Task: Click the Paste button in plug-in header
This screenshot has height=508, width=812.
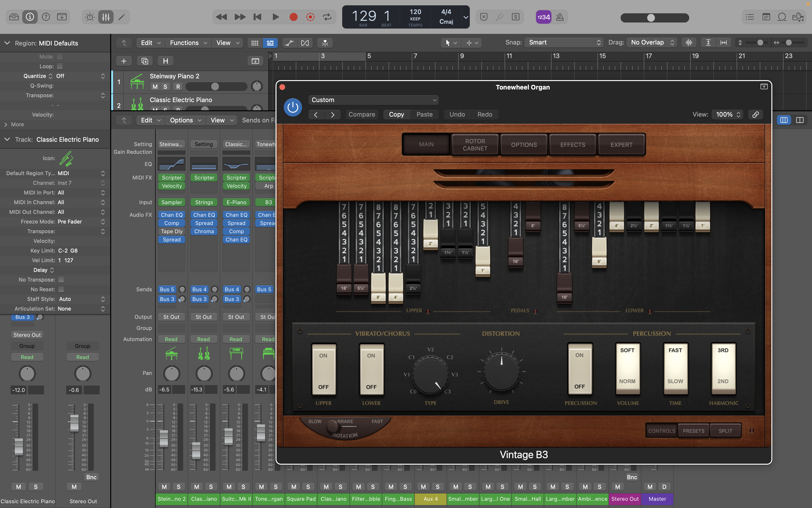Action: click(424, 115)
